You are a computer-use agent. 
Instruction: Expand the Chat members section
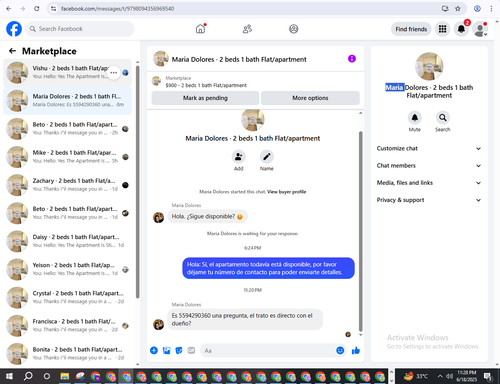click(x=429, y=166)
